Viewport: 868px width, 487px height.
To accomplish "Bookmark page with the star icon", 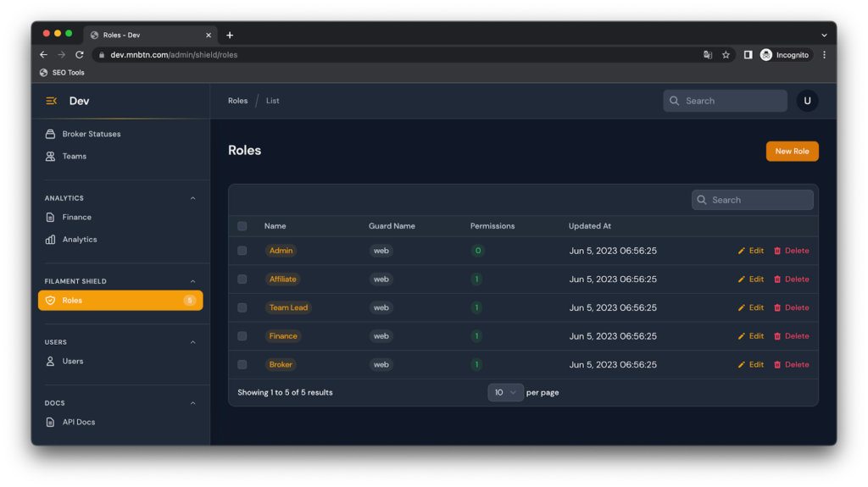I will [x=726, y=55].
